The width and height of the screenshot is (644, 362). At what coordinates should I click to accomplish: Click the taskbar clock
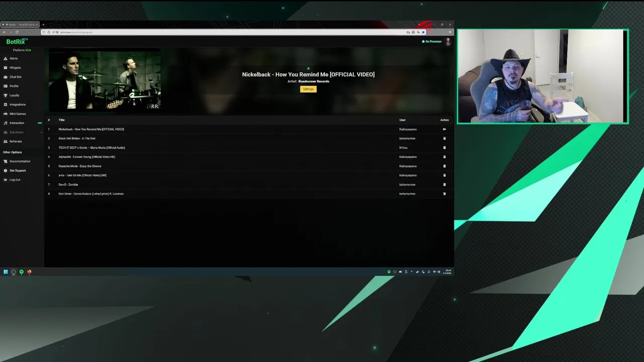pyautogui.click(x=447, y=272)
